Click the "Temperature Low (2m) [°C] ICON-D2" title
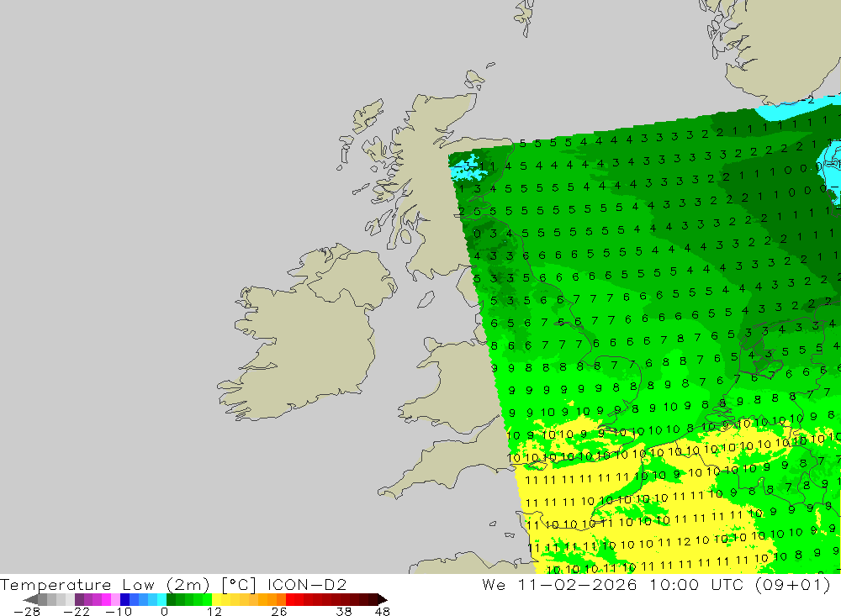This screenshot has width=841, height=616. [173, 584]
